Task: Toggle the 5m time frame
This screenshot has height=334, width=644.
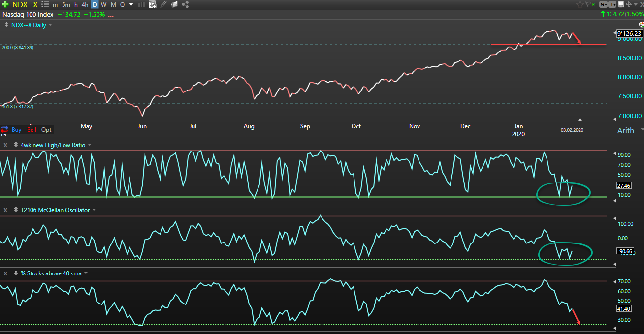Action: point(66,4)
